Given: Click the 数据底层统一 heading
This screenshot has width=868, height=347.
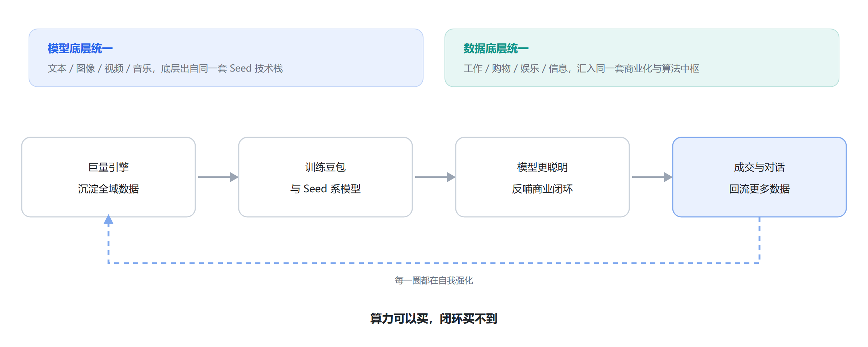Looking at the screenshot, I should coord(496,48).
